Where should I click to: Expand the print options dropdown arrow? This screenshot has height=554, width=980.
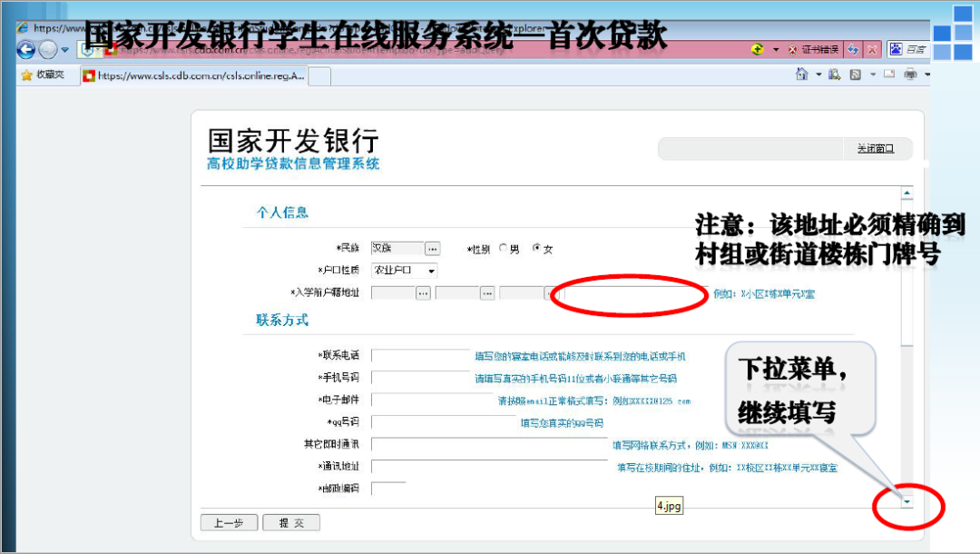926,75
